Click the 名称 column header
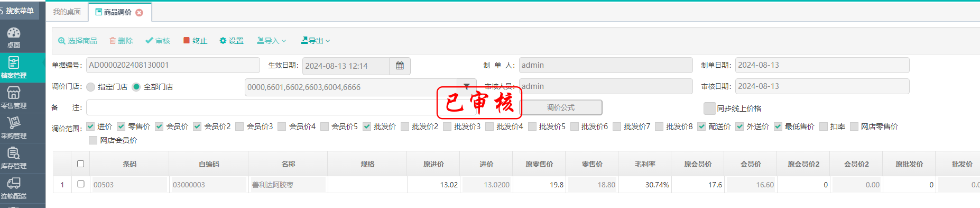980x208 pixels. [288, 164]
